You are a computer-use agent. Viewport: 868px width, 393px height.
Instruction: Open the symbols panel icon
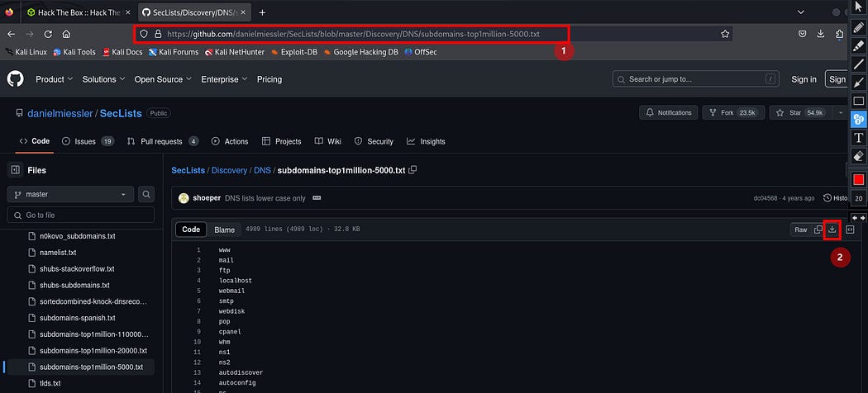(x=851, y=230)
